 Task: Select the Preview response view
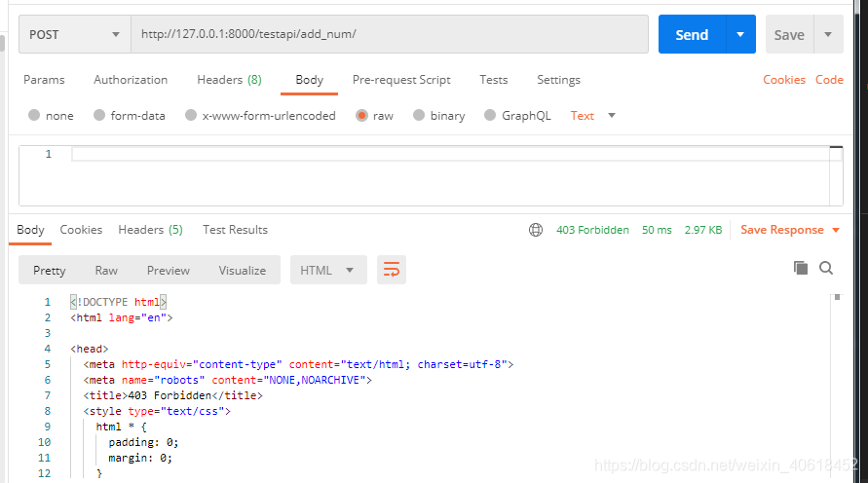[x=169, y=270]
